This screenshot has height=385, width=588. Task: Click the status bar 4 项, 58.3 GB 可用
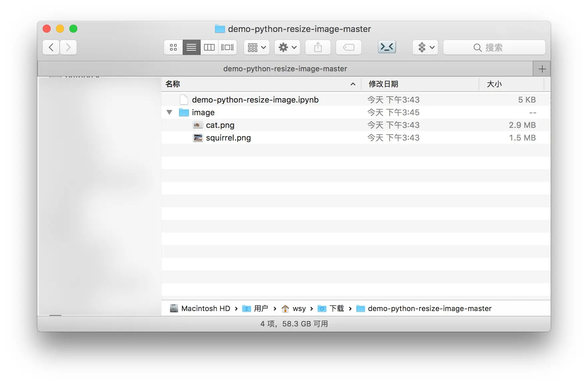(x=294, y=324)
